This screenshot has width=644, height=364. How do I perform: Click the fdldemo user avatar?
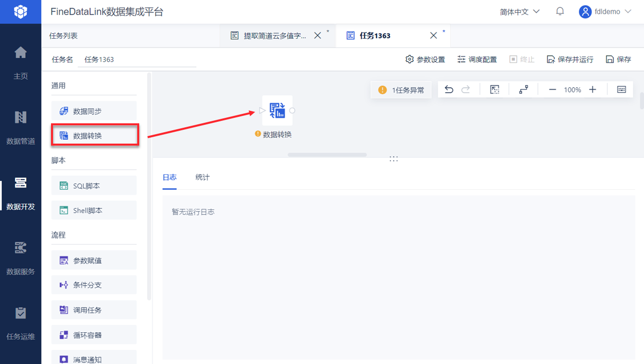(586, 11)
